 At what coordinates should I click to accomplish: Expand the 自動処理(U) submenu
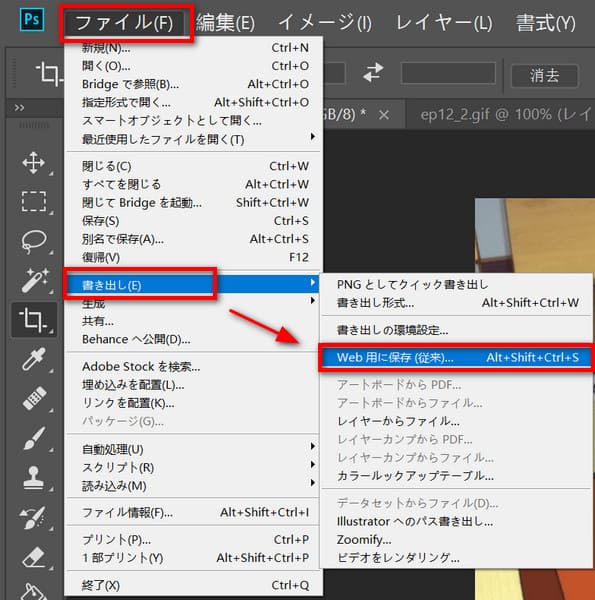[195, 449]
